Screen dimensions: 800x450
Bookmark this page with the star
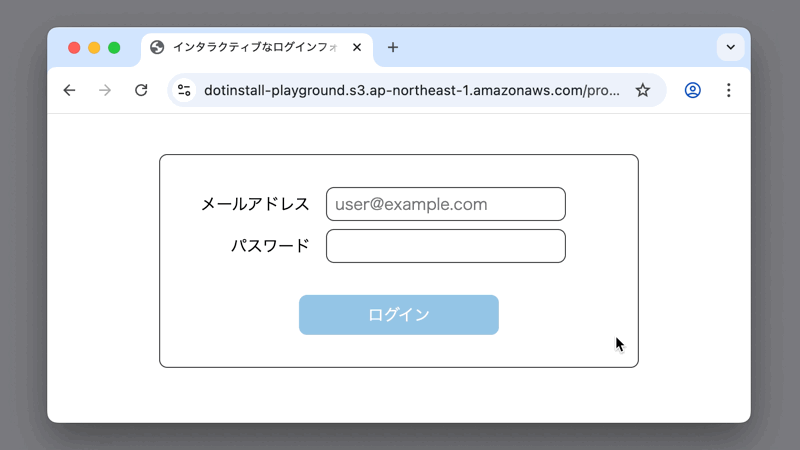(642, 91)
